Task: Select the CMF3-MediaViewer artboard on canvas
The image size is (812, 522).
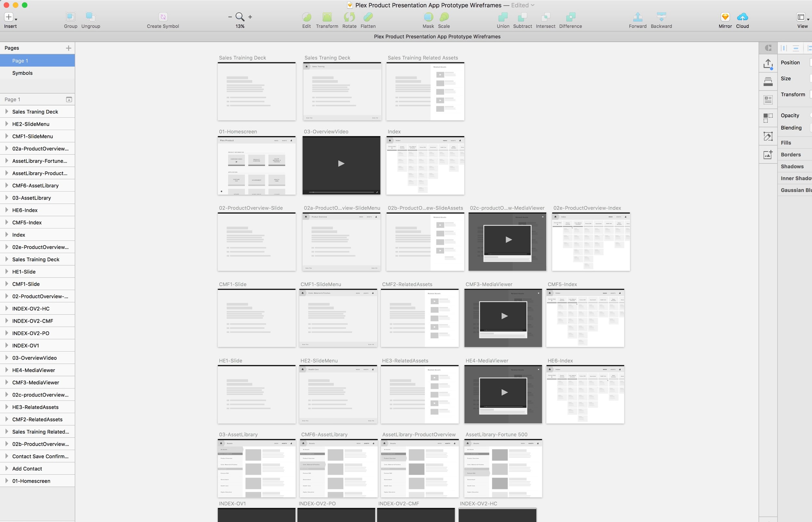Action: [x=503, y=318]
